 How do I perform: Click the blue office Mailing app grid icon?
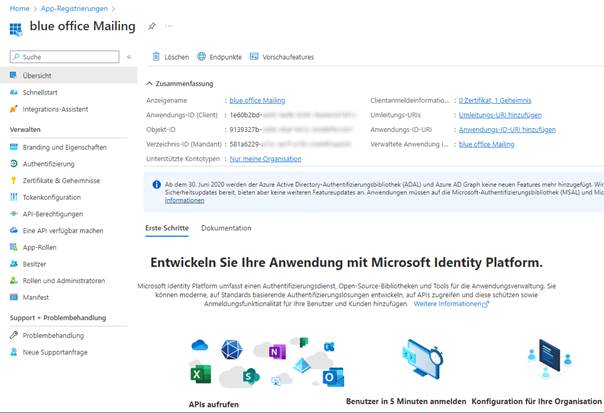pyautogui.click(x=16, y=29)
